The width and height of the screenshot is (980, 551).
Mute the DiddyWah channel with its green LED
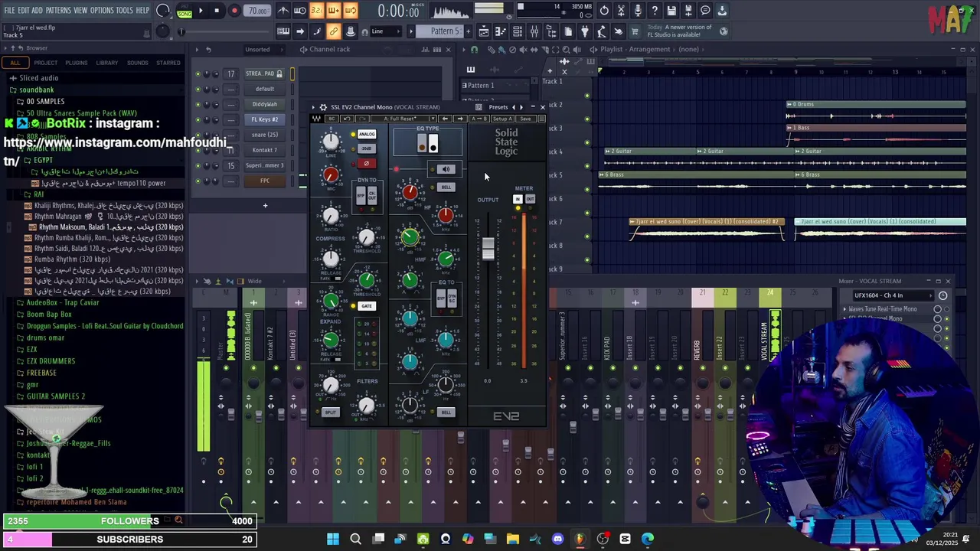click(x=198, y=104)
